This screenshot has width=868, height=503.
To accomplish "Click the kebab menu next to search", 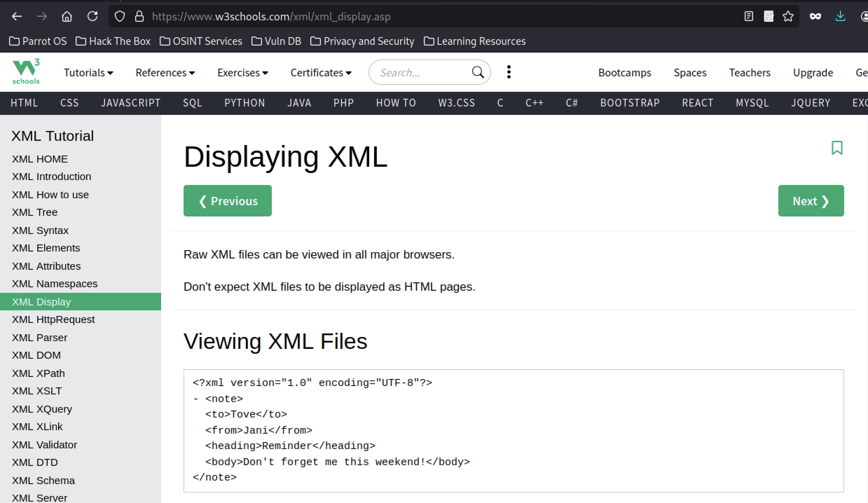I will 509,72.
